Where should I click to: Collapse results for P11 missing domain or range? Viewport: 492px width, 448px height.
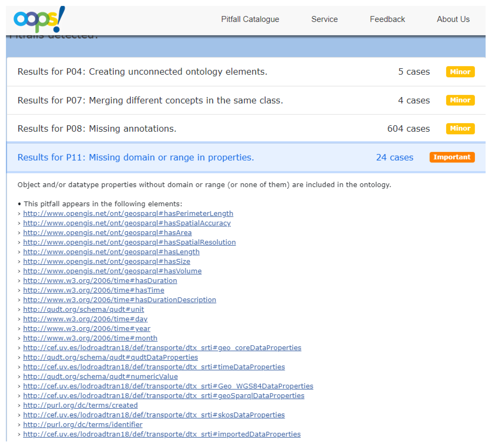136,157
